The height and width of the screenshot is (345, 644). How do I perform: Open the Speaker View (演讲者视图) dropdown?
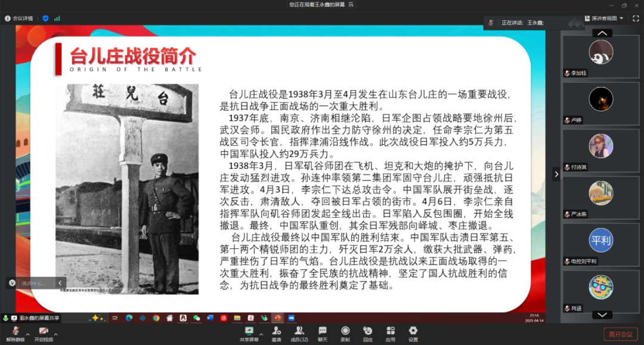tap(604, 19)
